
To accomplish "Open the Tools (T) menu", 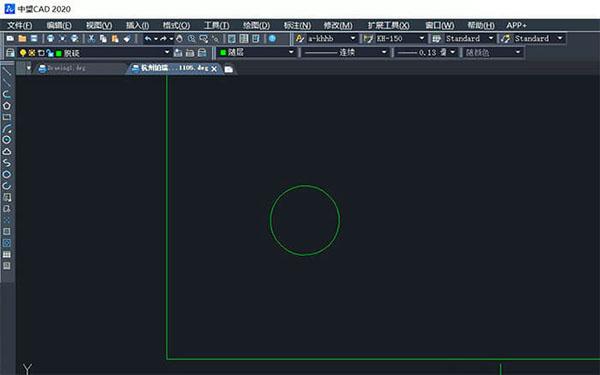I will (217, 25).
